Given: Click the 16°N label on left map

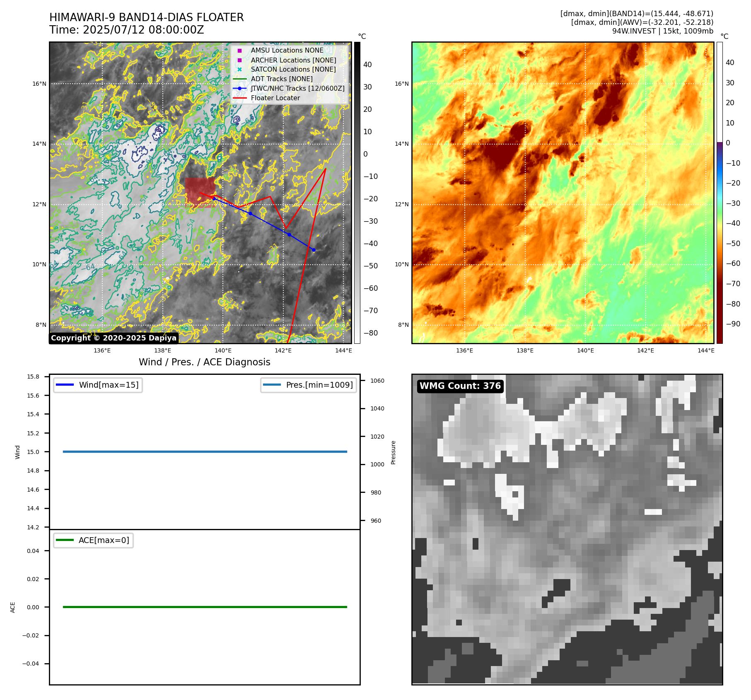Looking at the screenshot, I should 39,84.
